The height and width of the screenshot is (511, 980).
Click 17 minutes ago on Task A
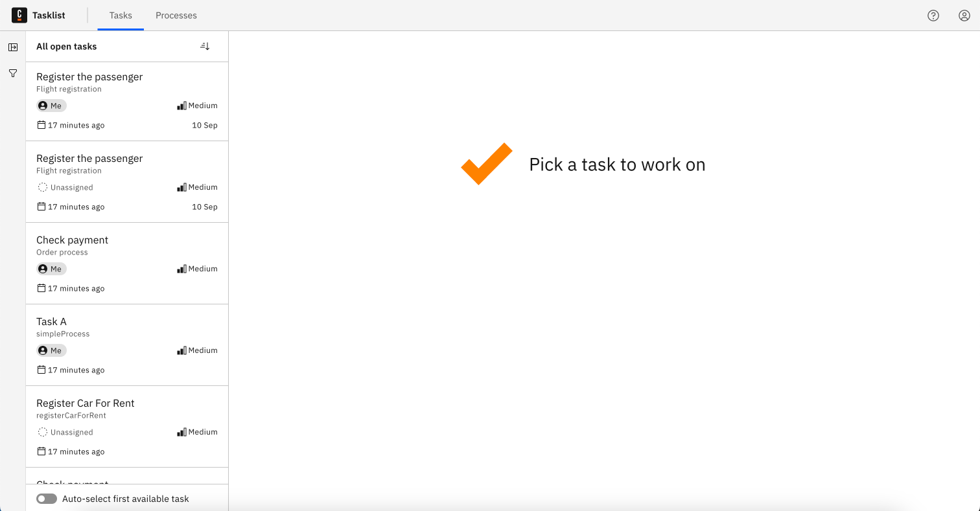tap(76, 370)
